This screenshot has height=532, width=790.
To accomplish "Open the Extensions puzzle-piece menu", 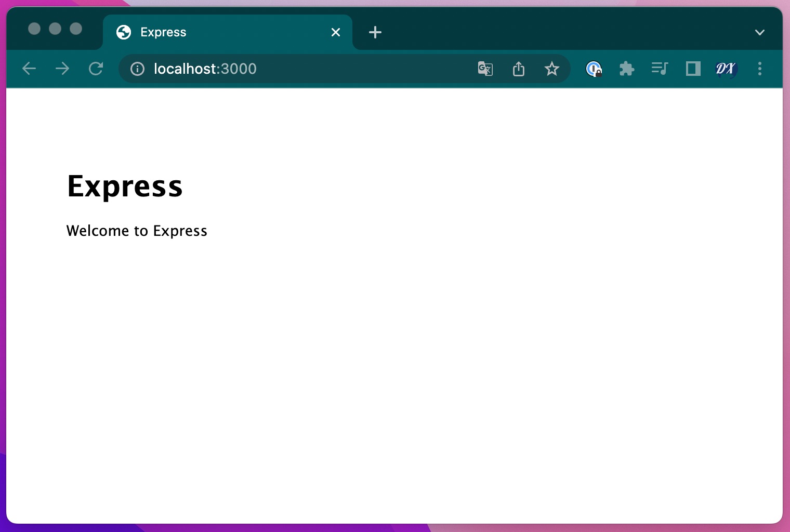I will pyautogui.click(x=626, y=69).
